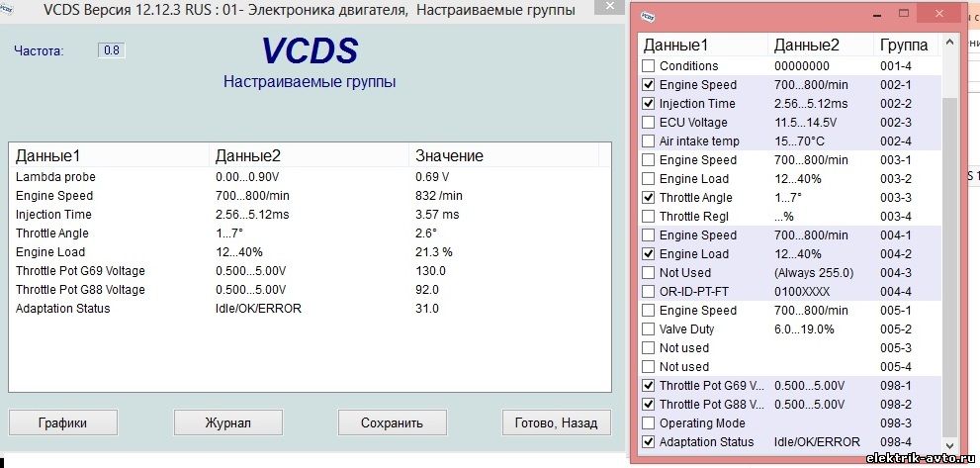Tick Not used 005-3 checkbox
The height and width of the screenshot is (468, 980).
click(649, 348)
